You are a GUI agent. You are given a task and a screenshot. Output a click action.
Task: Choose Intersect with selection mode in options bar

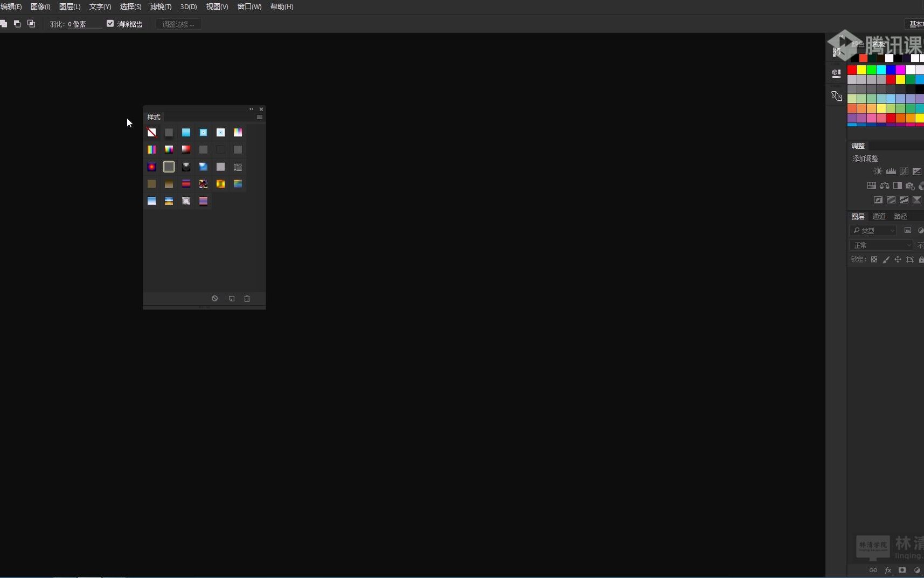pyautogui.click(x=31, y=24)
